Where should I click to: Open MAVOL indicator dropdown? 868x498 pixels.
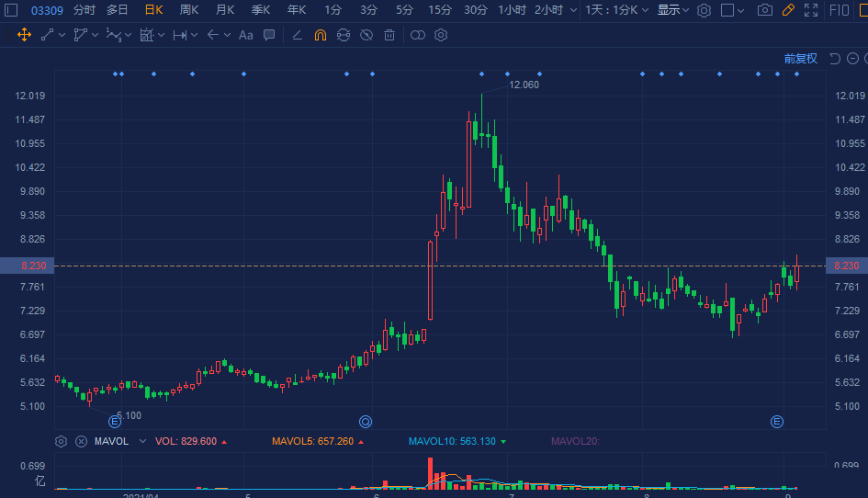tap(142, 442)
